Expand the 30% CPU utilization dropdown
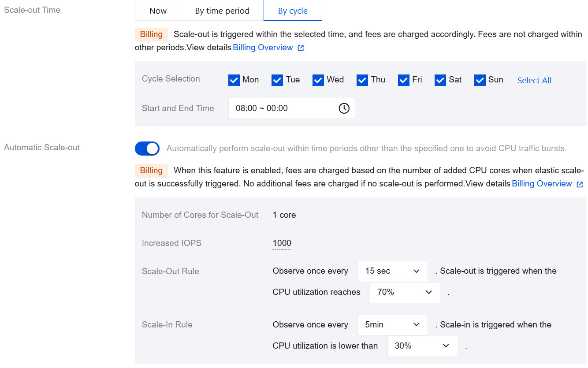 (x=422, y=346)
